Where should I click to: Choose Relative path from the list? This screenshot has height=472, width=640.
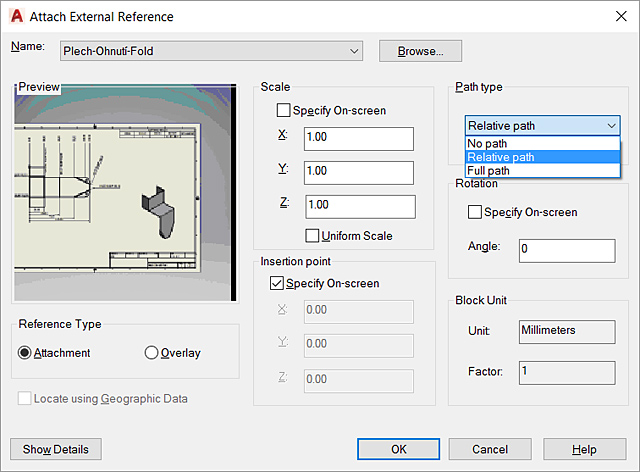pyautogui.click(x=542, y=157)
